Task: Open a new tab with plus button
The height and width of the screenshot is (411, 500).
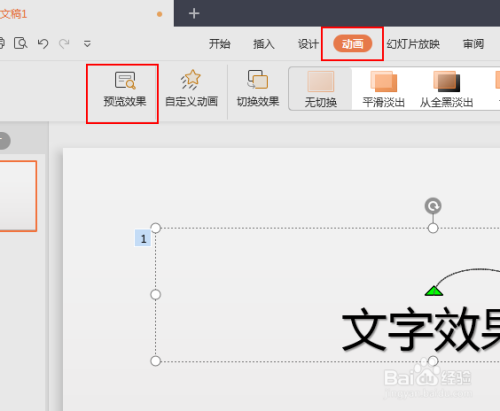Action: coord(194,14)
